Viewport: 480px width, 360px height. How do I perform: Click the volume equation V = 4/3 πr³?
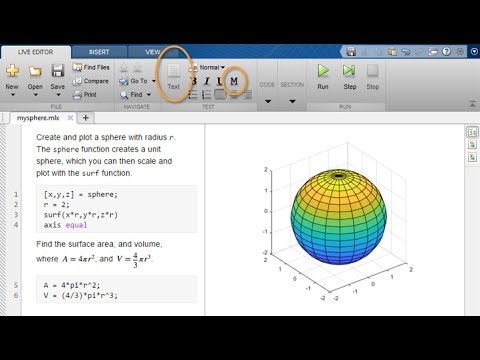coord(134,260)
